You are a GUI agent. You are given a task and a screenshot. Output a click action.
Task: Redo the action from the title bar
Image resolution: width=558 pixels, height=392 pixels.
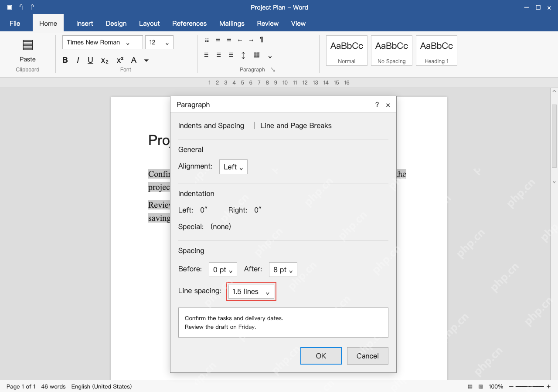point(32,7)
